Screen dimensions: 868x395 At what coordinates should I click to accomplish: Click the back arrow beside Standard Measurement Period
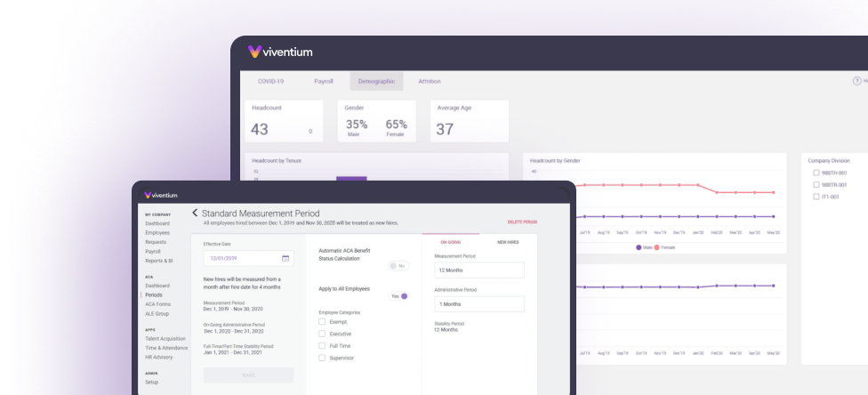195,214
